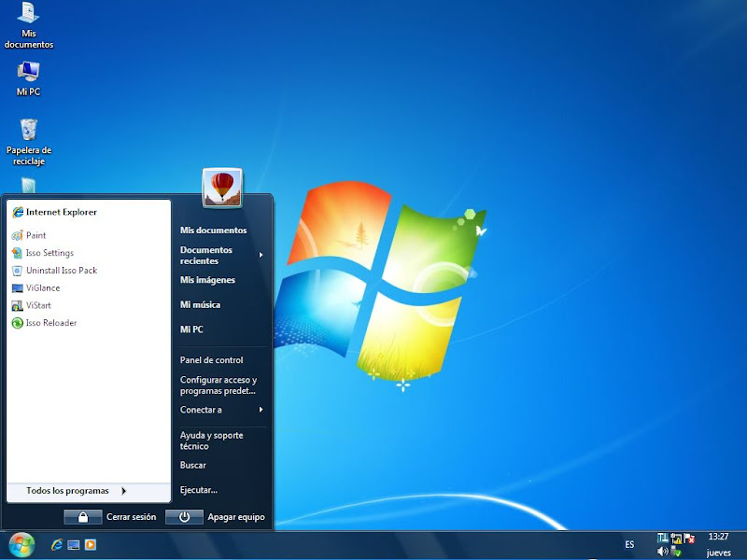
Task: Open Mis documentos in Start menu right pane
Action: pyautogui.click(x=214, y=231)
